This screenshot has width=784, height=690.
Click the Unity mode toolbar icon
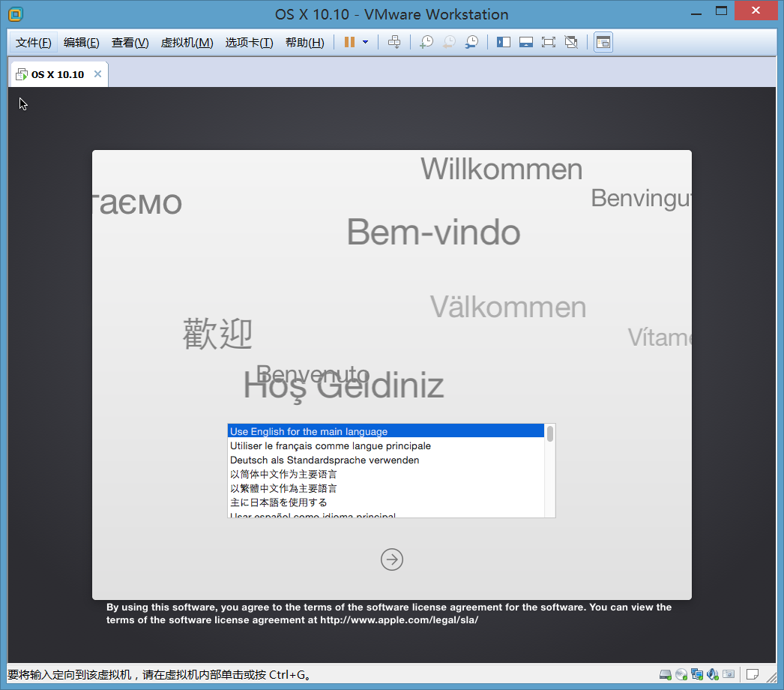[571, 42]
